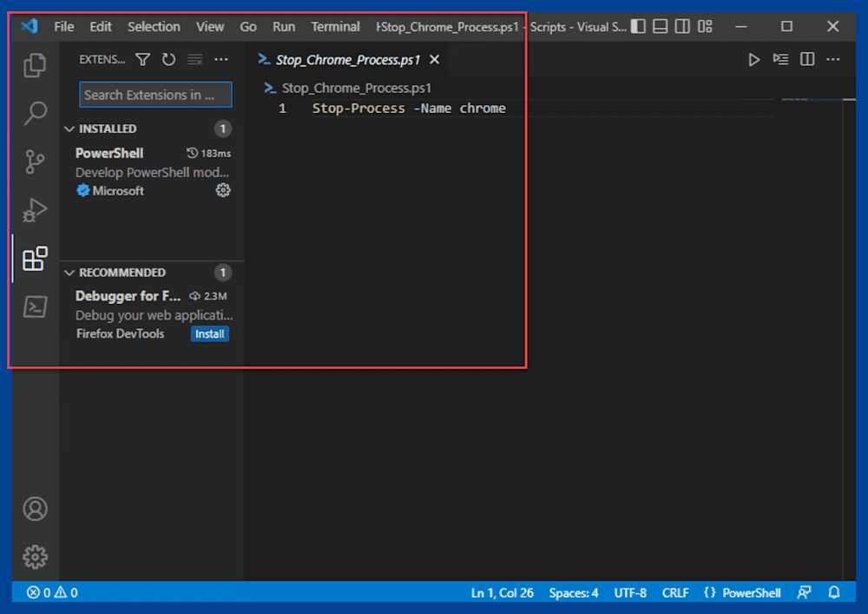Screen dimensions: 868x614
Task: Click the installed extensions count badge
Action: [222, 129]
